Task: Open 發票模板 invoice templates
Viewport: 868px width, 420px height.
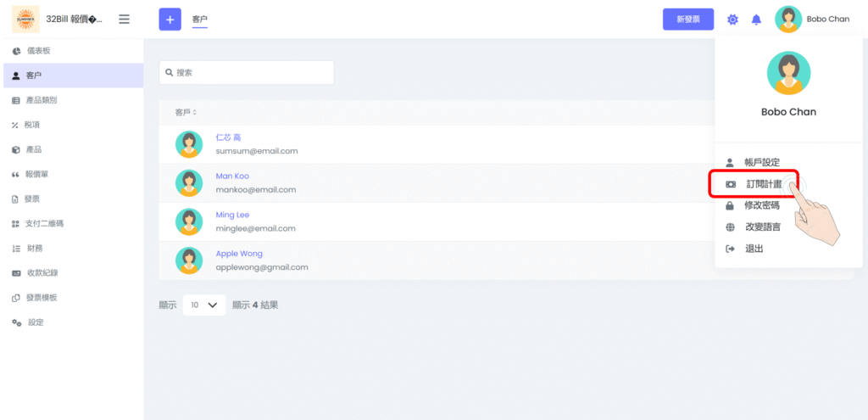Action: [41, 298]
